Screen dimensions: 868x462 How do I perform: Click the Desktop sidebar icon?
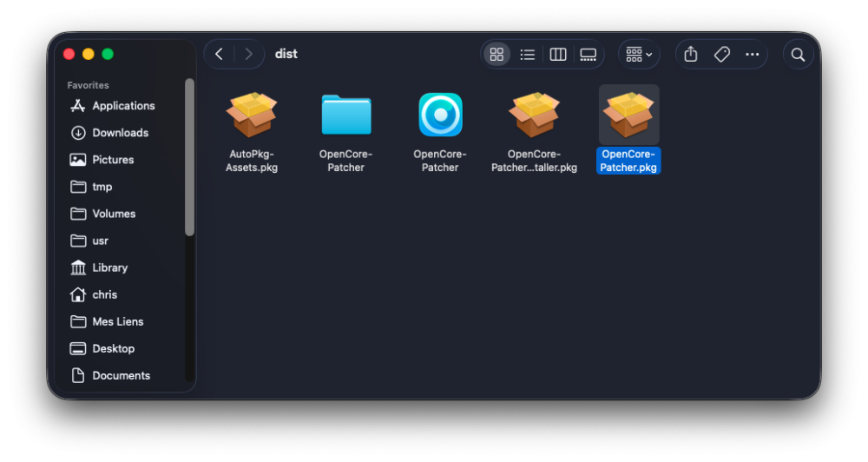click(78, 349)
